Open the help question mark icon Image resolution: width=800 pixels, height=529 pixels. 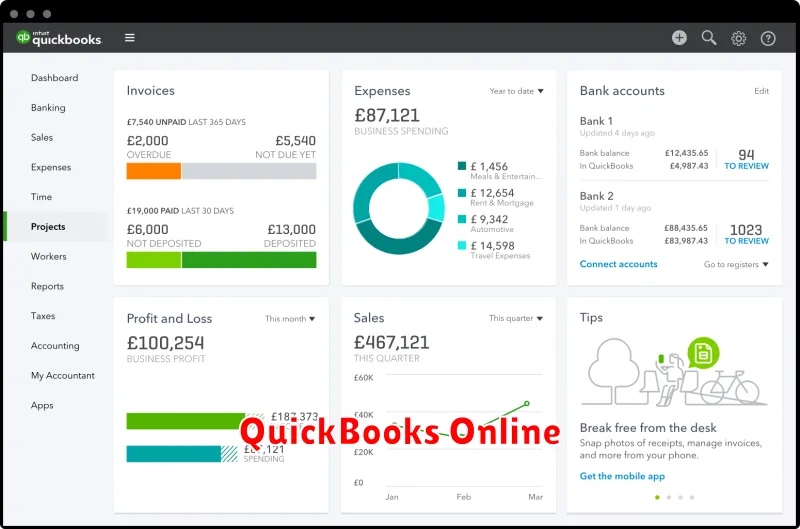tap(768, 38)
